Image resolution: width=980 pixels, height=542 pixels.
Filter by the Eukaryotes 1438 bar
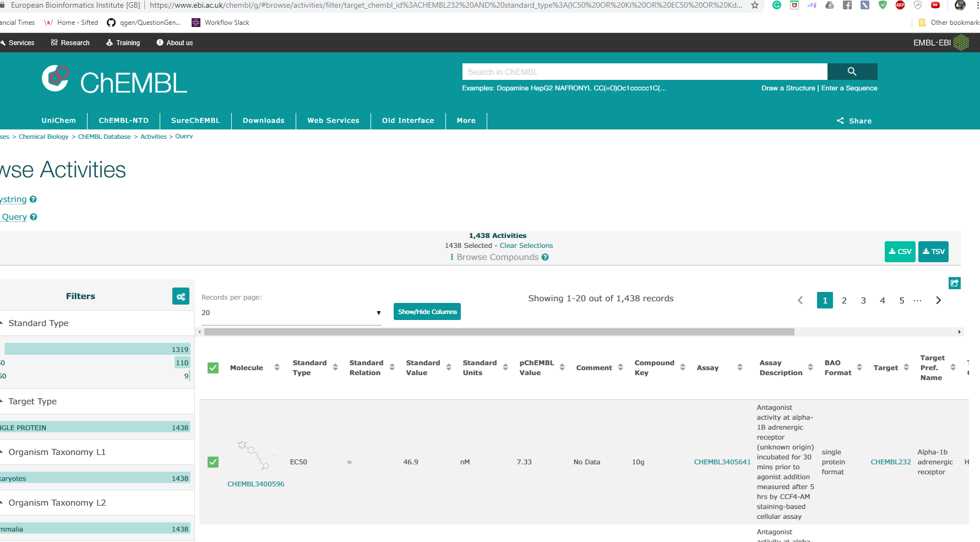pyautogui.click(x=95, y=478)
